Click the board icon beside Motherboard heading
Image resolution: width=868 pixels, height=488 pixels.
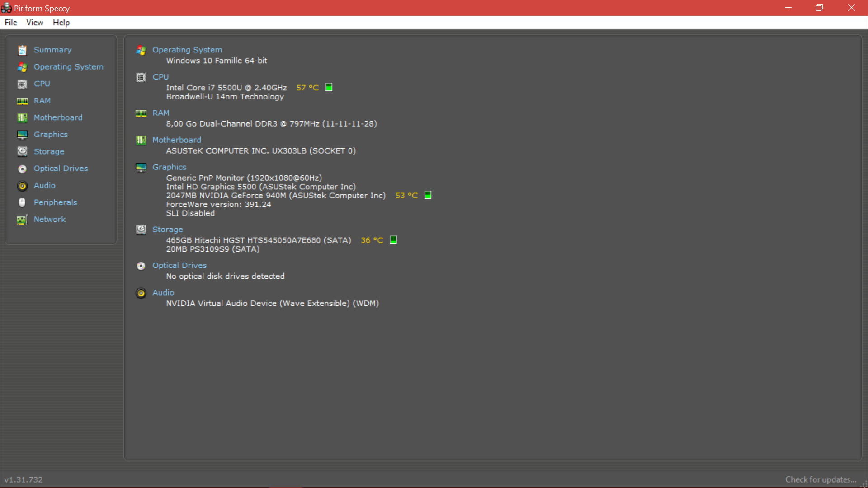141,140
